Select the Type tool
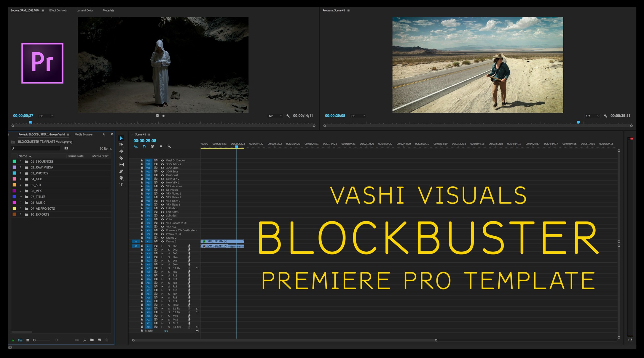Viewport: 644px width, 358px height. 121,184
